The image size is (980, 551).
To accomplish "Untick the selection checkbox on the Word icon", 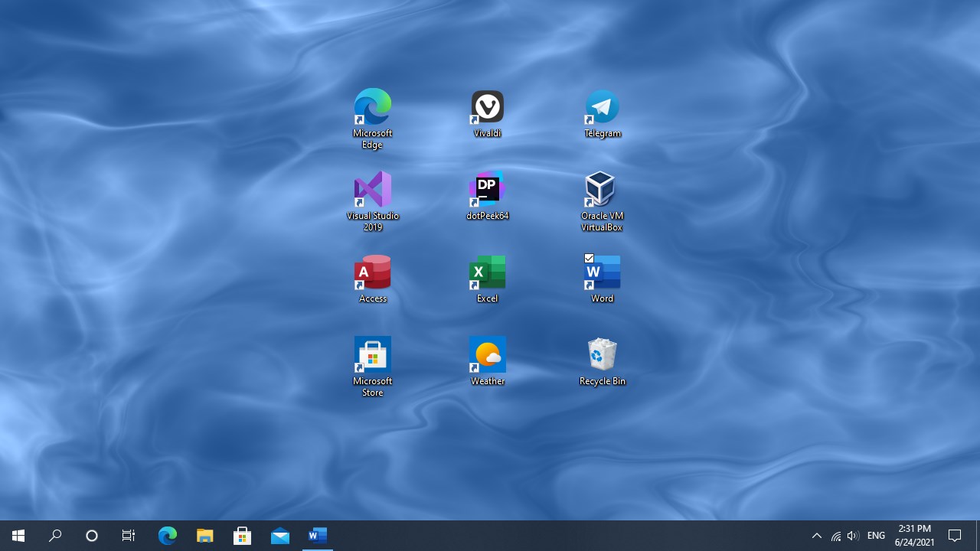I will pos(589,259).
